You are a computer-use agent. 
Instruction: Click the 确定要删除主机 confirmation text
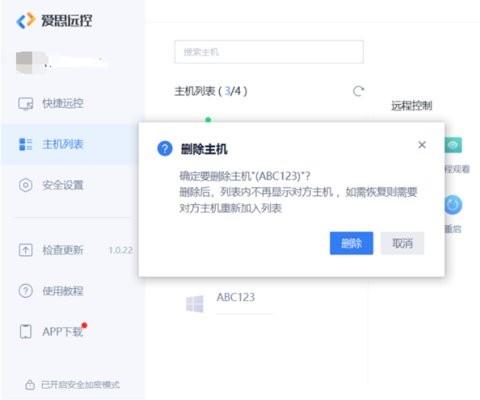point(245,176)
